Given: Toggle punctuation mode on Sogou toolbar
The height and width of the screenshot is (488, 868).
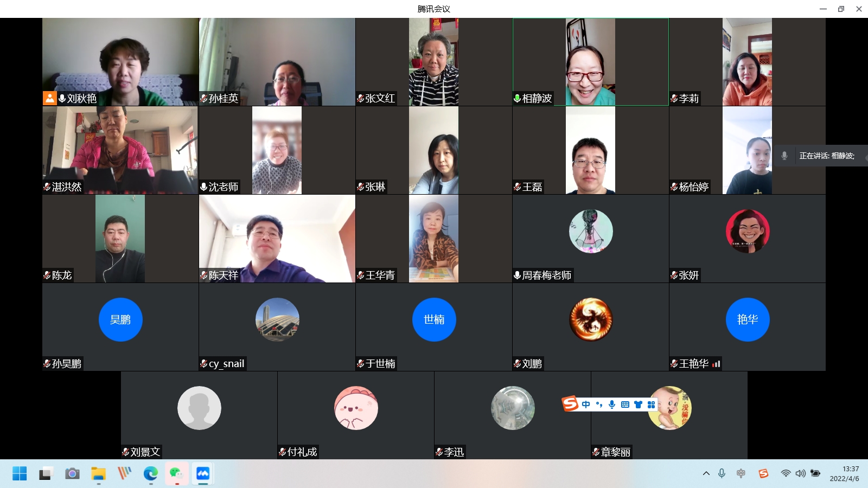Looking at the screenshot, I should [x=599, y=404].
